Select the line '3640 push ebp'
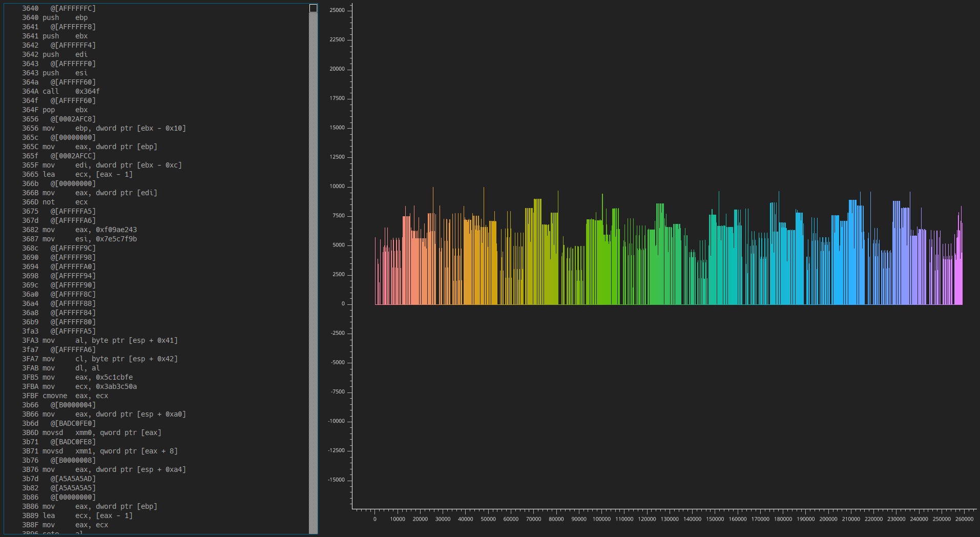This screenshot has width=980, height=537. coord(156,17)
